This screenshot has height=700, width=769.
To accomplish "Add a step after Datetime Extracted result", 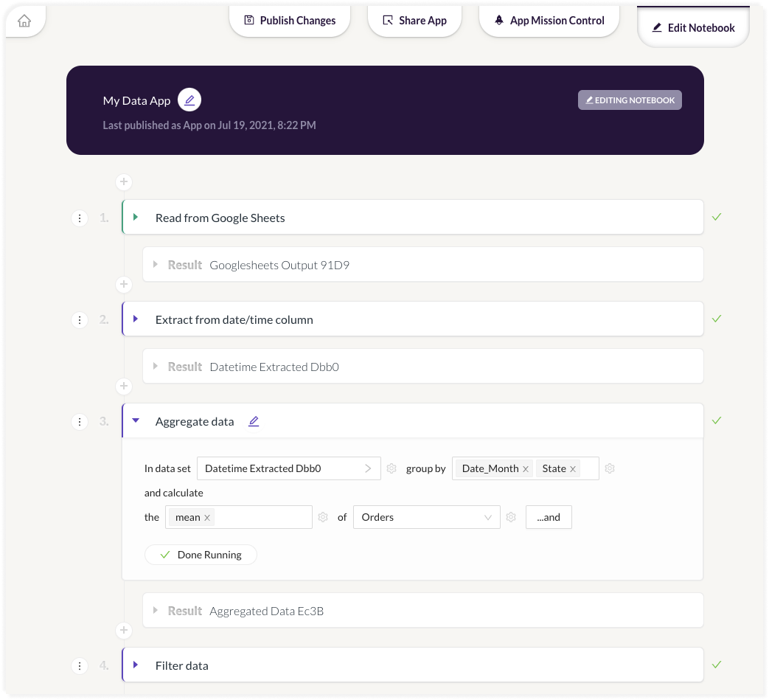I will coord(124,386).
